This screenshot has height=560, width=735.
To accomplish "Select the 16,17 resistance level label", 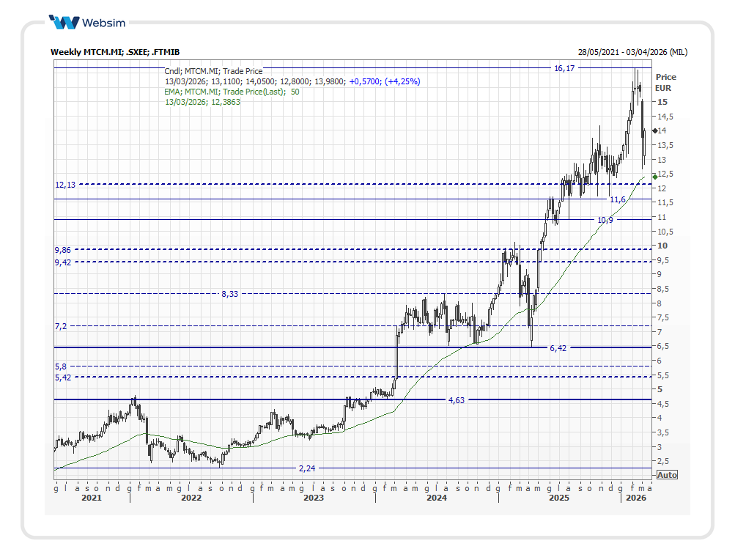I will (x=564, y=68).
